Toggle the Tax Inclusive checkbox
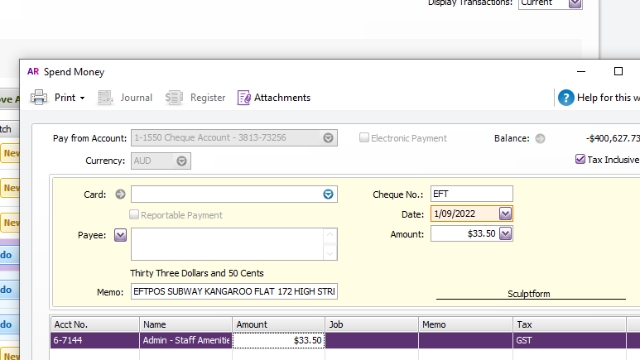Viewport: 640px width, 360px height. [580, 159]
